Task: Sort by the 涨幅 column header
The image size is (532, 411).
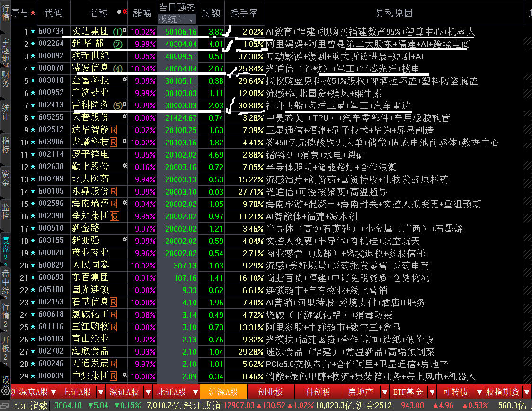Action: pos(142,13)
